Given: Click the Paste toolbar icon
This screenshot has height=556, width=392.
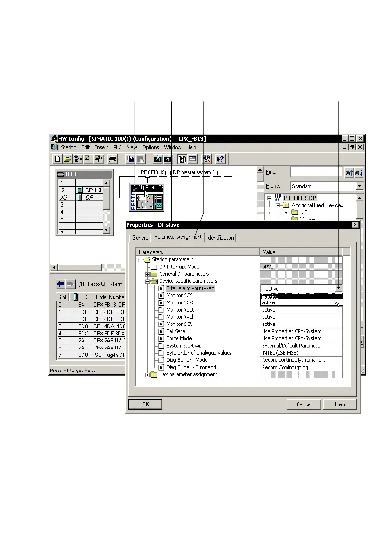Looking at the screenshot, I should coord(140,159).
